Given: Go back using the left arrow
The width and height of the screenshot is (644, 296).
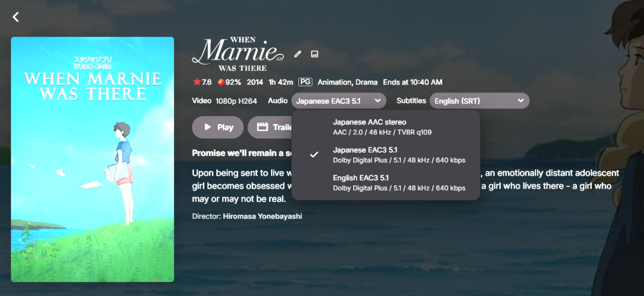Looking at the screenshot, I should (x=16, y=17).
